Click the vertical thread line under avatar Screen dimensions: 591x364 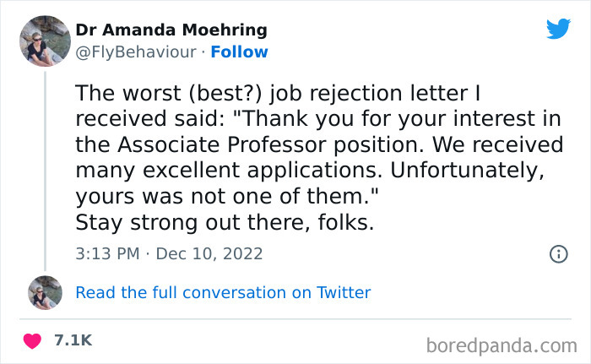pos(45,169)
